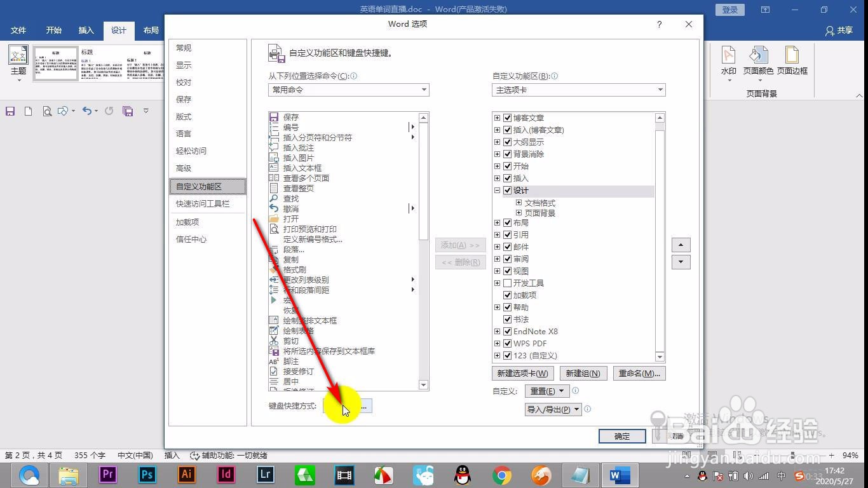Uncheck the 大纲显示 tab checkbox
The height and width of the screenshot is (488, 868).
click(x=507, y=142)
